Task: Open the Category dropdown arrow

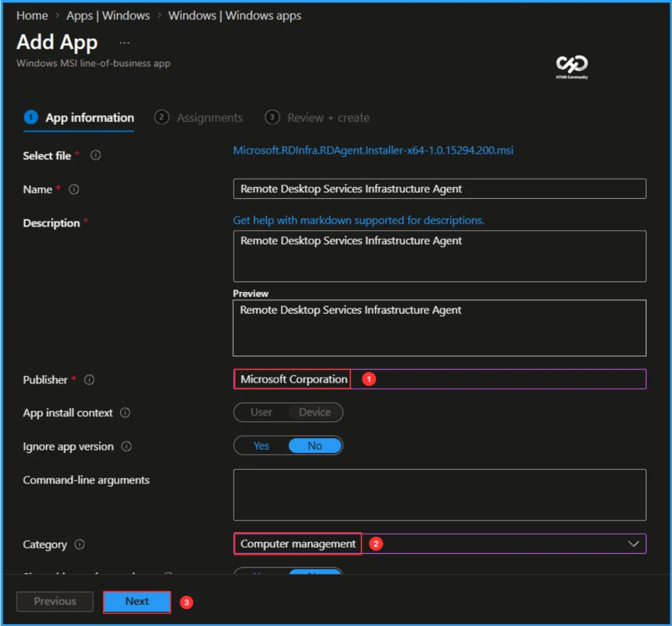Action: (633, 544)
